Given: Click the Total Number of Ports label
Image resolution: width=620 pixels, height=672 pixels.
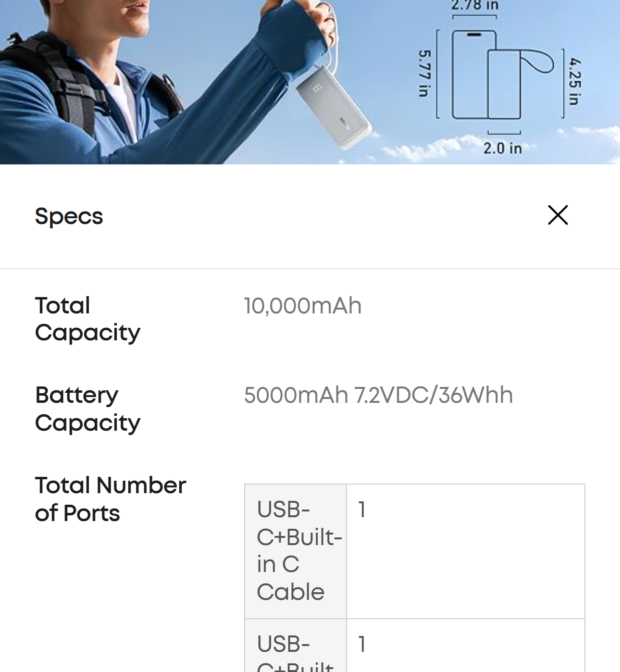Looking at the screenshot, I should pyautogui.click(x=110, y=499).
